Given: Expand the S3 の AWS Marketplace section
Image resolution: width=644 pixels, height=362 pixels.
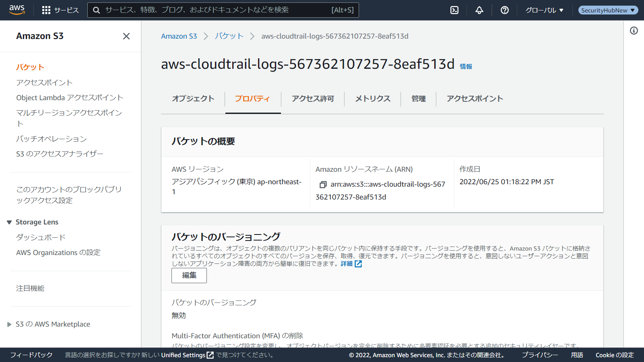Looking at the screenshot, I should pos(9,325).
